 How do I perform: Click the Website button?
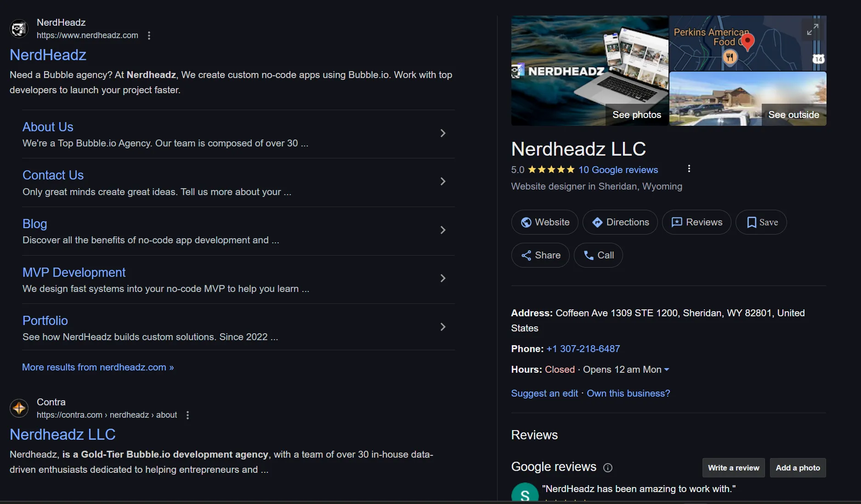coord(545,222)
